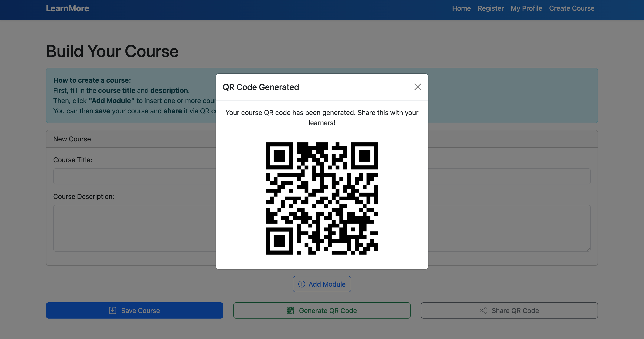Click the LearnMore brand logo
The image size is (644, 339).
point(67,8)
